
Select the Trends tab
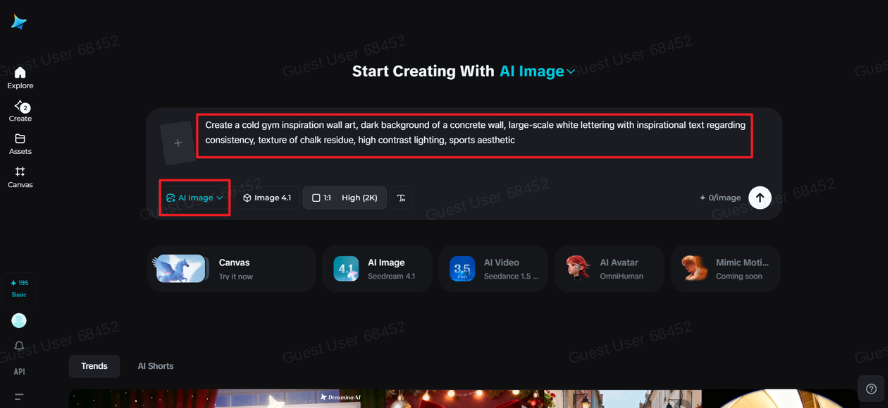94,366
